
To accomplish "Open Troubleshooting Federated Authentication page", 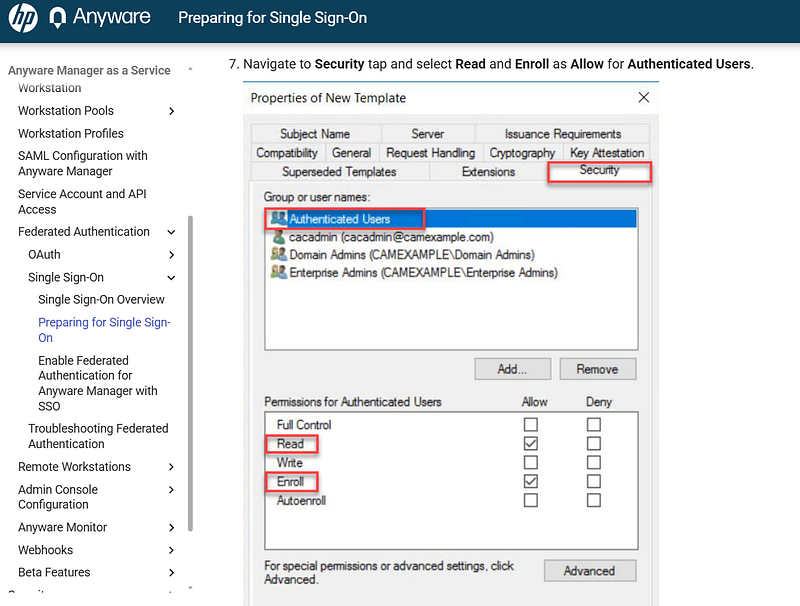I will click(98, 436).
